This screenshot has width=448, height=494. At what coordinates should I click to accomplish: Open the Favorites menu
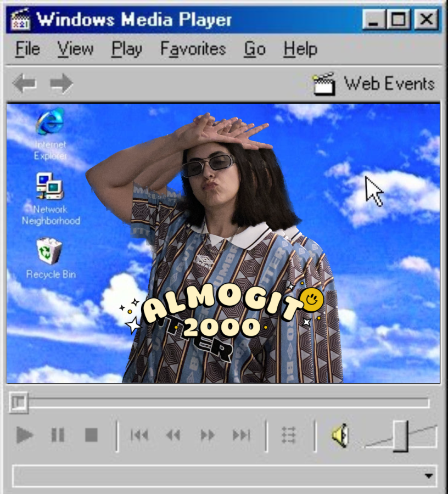tap(193, 49)
